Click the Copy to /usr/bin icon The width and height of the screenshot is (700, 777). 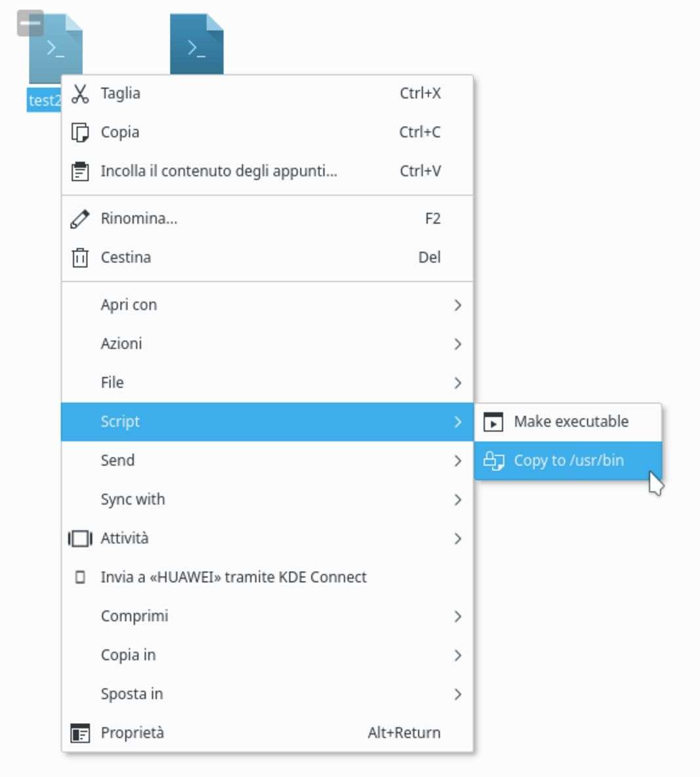[493, 461]
